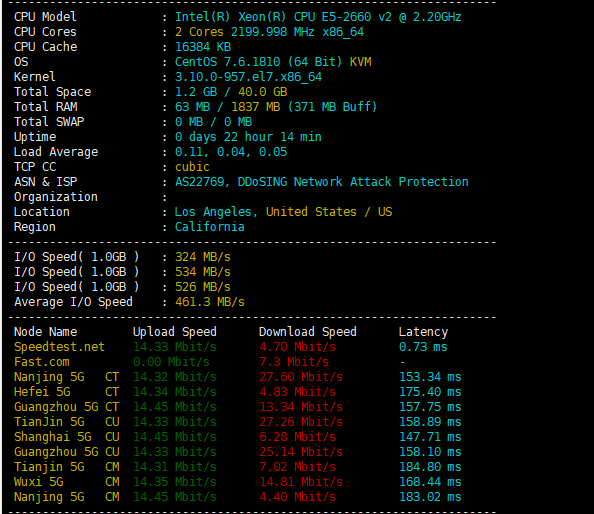This screenshot has width=594, height=514.
Task: Select the Nanjing 5G CT download speed
Action: click(x=301, y=377)
